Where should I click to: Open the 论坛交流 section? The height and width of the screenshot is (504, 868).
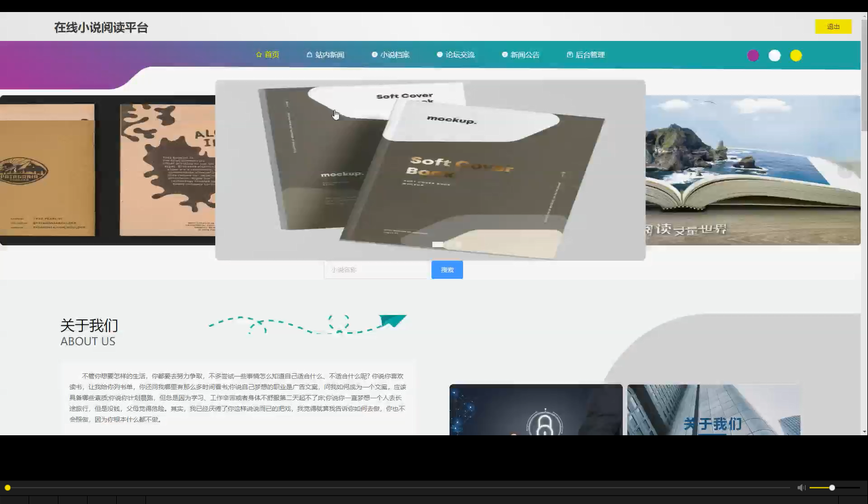460,54
